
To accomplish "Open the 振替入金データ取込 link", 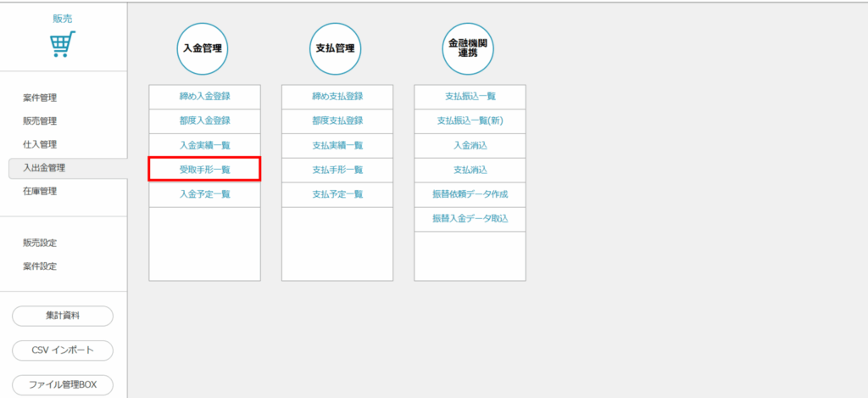I will pyautogui.click(x=470, y=219).
